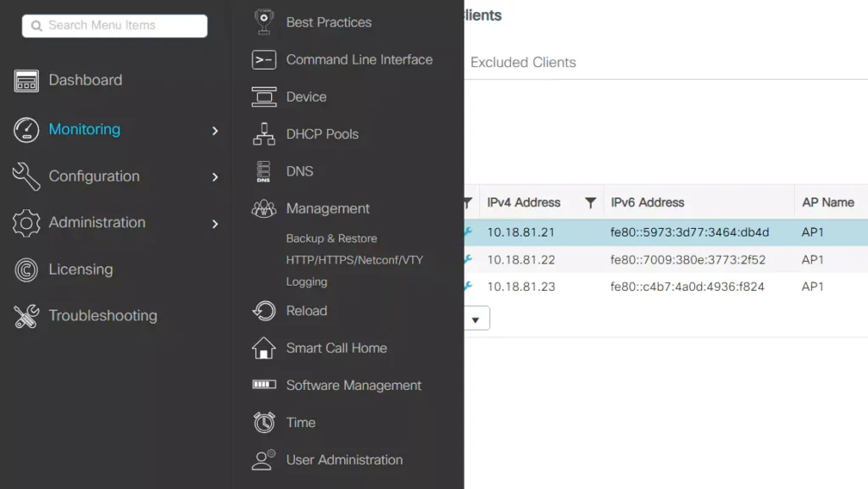The image size is (868, 489).
Task: Select HTTP/HTTPS/Netconf/VTY menu entry
Action: pyautogui.click(x=354, y=260)
